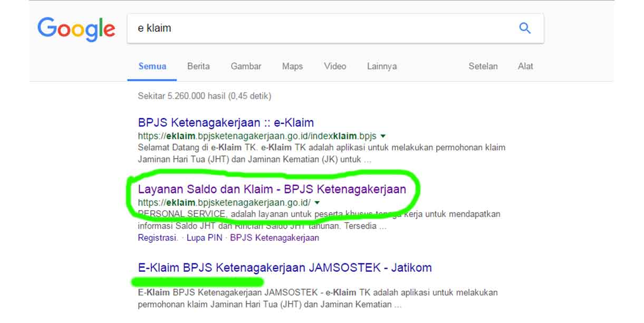Click the indexklaim.bpjs green URL text
This screenshot has height=323, width=644.
(x=257, y=136)
